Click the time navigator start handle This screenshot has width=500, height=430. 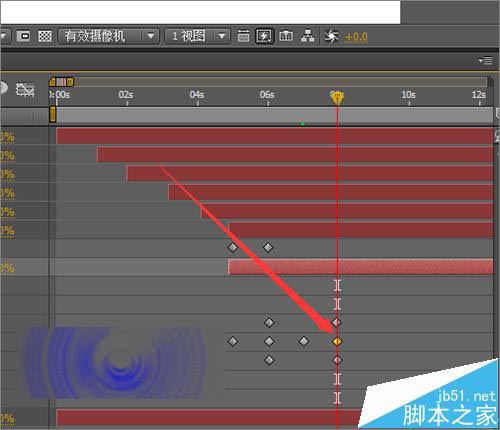53,82
